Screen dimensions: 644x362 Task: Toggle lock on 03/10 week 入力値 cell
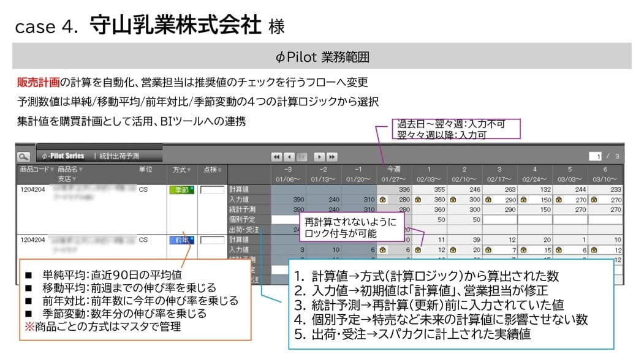click(593, 200)
